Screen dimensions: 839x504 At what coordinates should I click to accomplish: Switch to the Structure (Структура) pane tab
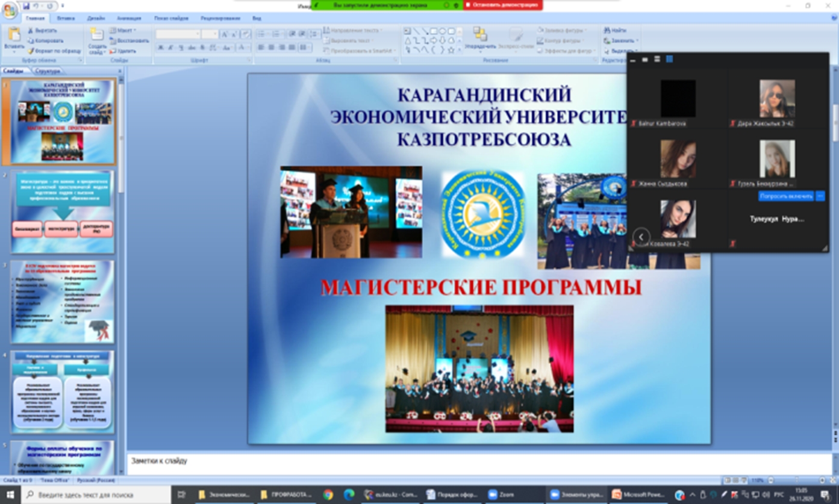(48, 71)
